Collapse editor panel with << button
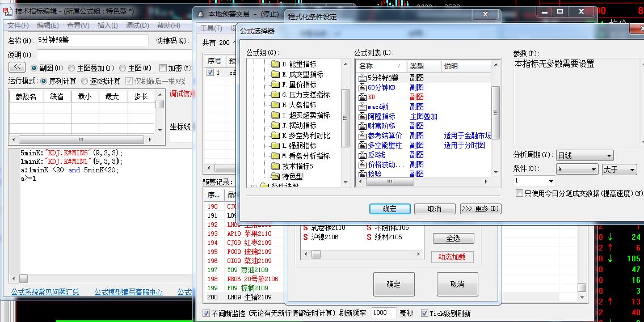This screenshot has height=322, width=644. (17, 67)
